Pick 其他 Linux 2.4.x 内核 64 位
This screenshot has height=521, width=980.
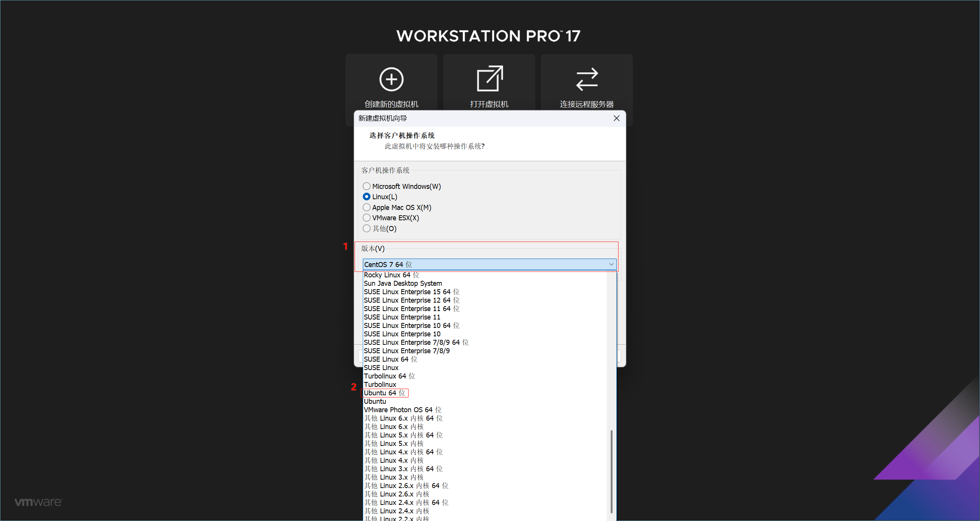485,503
